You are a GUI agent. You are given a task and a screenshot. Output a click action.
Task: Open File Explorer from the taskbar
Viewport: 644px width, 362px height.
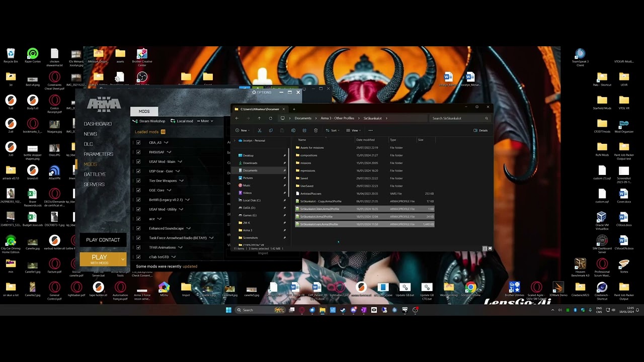coord(323,310)
